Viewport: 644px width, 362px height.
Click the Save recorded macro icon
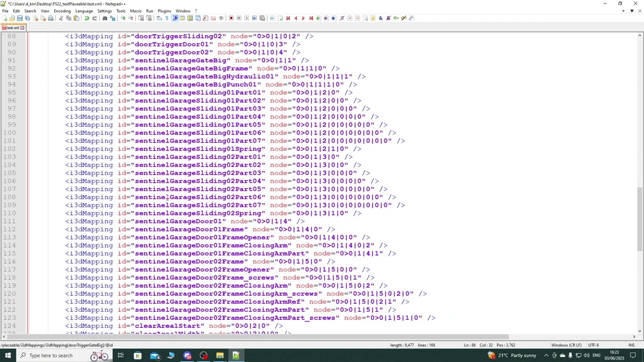(262, 18)
